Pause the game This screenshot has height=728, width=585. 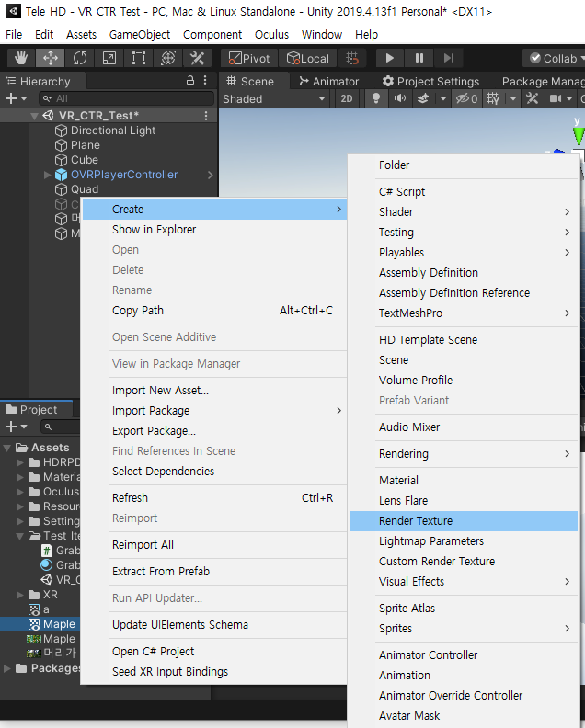click(x=419, y=58)
